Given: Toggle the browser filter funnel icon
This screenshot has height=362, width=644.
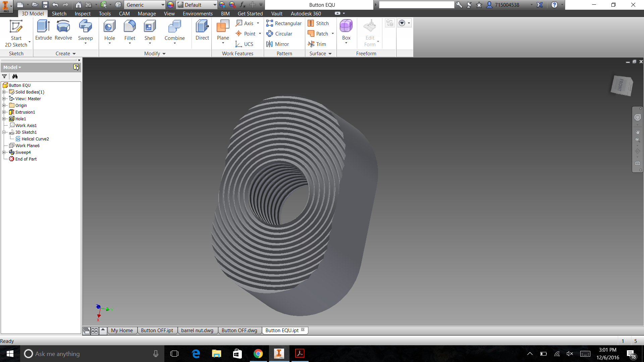Looking at the screenshot, I should coord(4,76).
